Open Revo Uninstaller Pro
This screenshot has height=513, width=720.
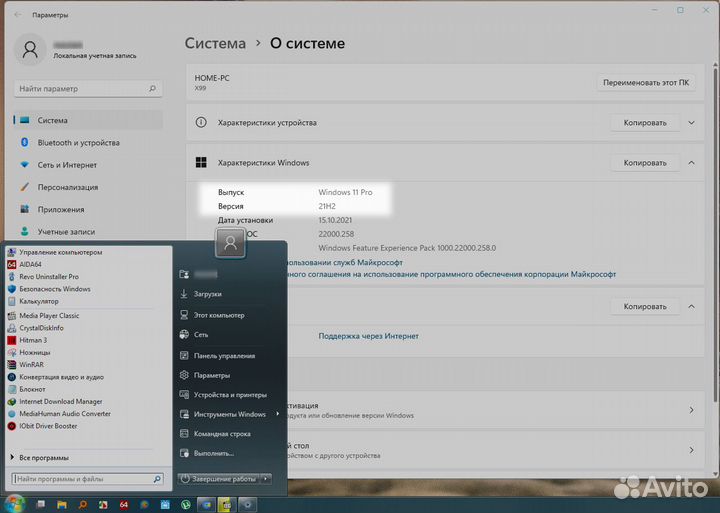click(x=43, y=276)
